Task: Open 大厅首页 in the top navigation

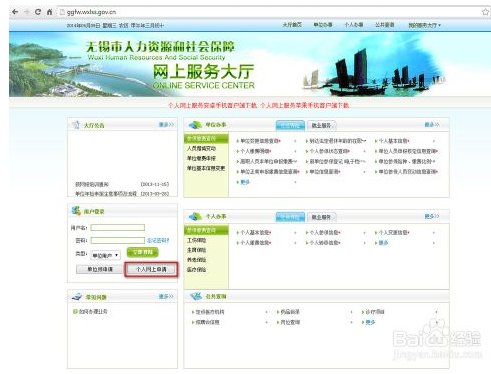Action: coord(292,25)
